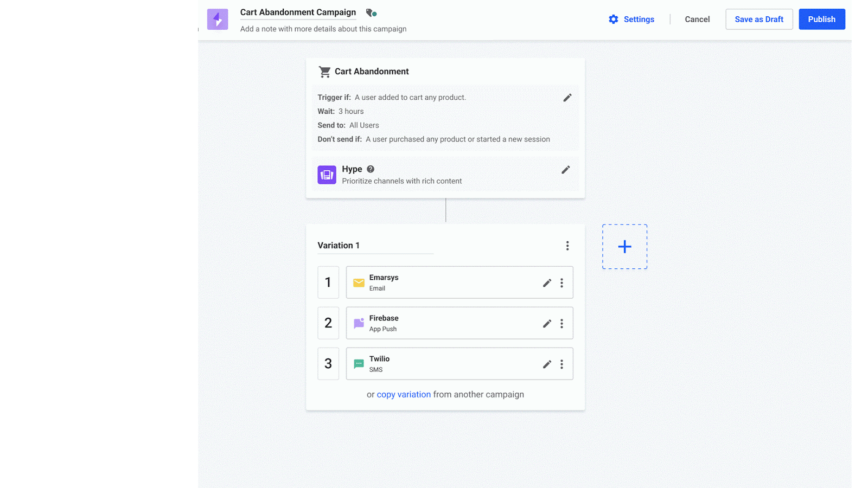
Task: Click the shopping cart icon in Cart Abandonment
Action: click(x=324, y=72)
